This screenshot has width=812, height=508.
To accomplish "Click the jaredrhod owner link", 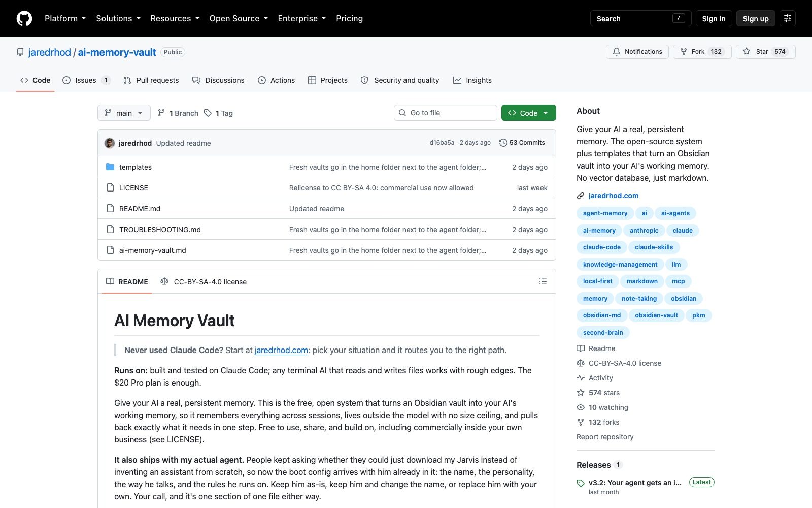I will click(x=50, y=52).
